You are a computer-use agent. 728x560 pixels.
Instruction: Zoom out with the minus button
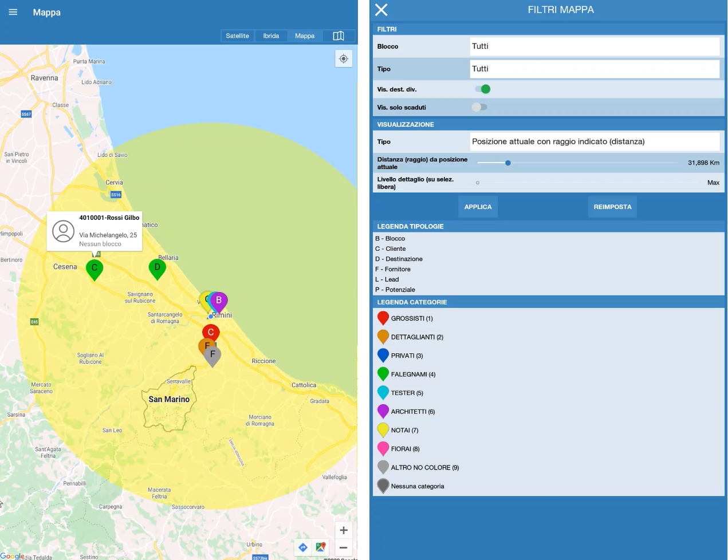[x=344, y=548]
